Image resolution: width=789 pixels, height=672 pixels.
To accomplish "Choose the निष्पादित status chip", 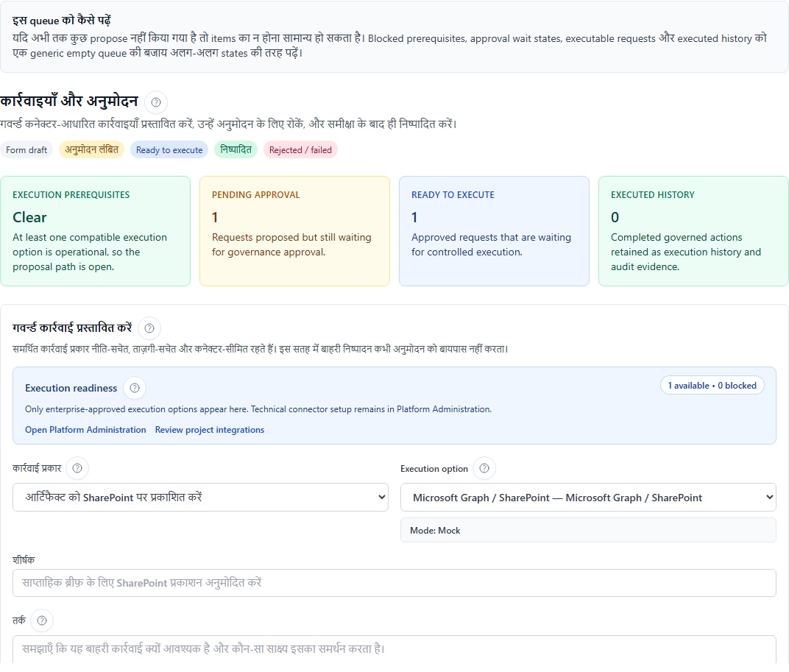I will 236,150.
